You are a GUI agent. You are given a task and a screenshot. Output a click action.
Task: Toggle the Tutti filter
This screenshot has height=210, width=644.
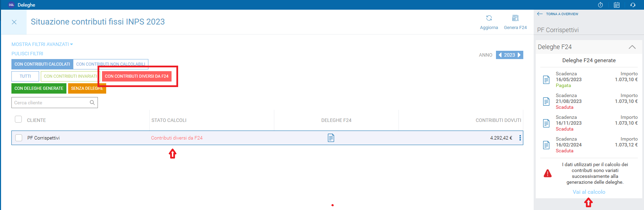click(25, 76)
